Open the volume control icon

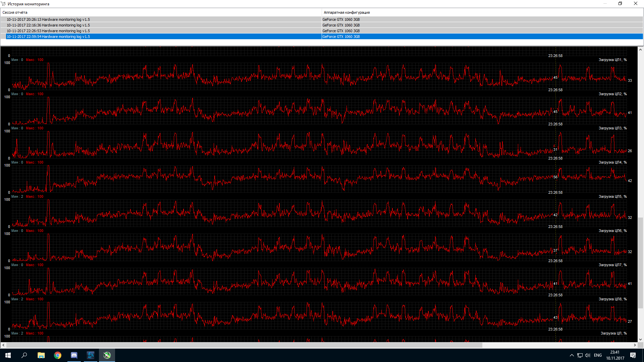(x=588, y=355)
